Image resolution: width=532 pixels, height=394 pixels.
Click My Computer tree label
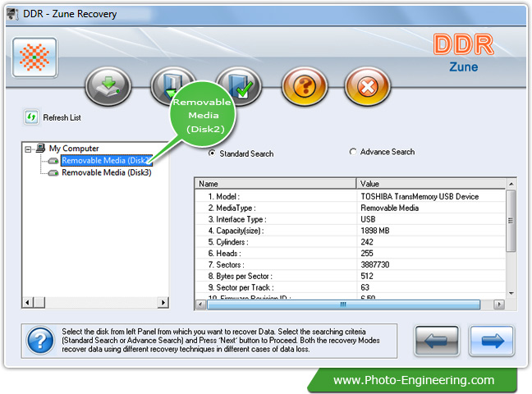pyautogui.click(x=74, y=149)
